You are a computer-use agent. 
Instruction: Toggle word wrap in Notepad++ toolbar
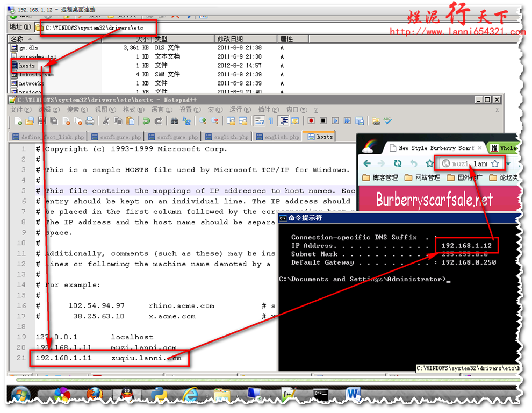[x=260, y=121]
